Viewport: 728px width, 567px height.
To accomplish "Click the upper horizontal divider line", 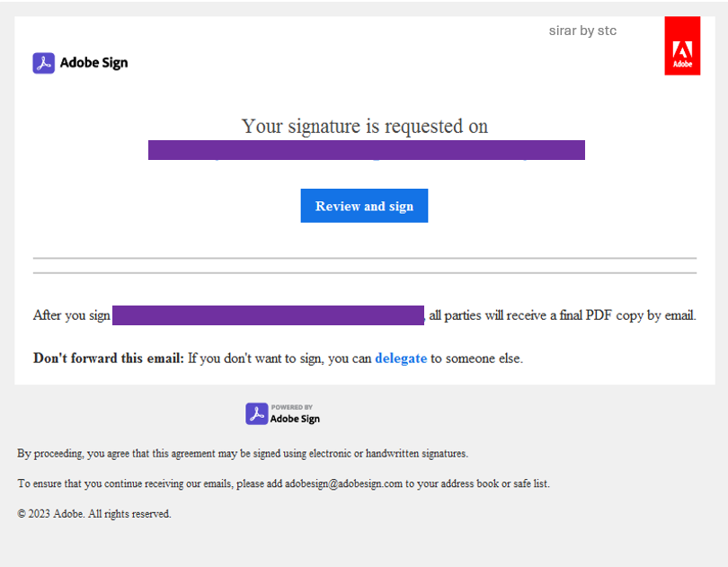I will coord(365,258).
